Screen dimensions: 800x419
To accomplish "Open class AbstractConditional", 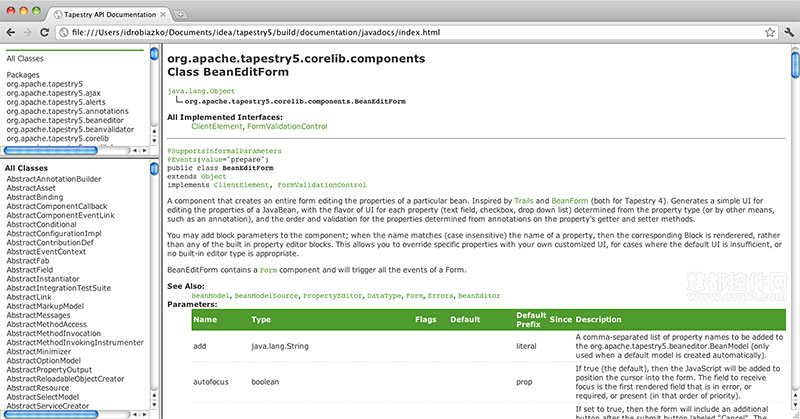I will [x=41, y=225].
